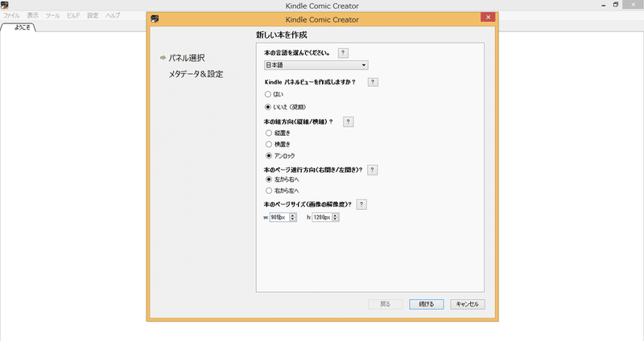Decrease the page width spinner value
Viewport: 644px width, 341px height.
(293, 220)
